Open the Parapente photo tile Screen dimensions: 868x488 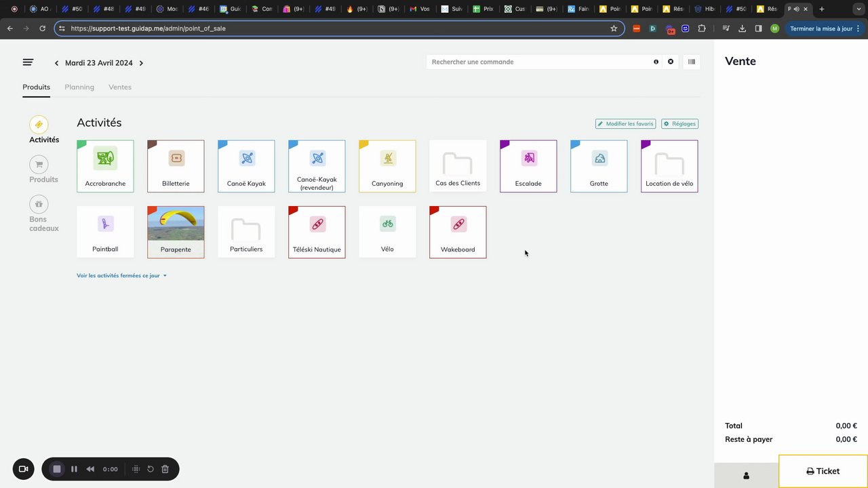pyautogui.click(x=176, y=232)
